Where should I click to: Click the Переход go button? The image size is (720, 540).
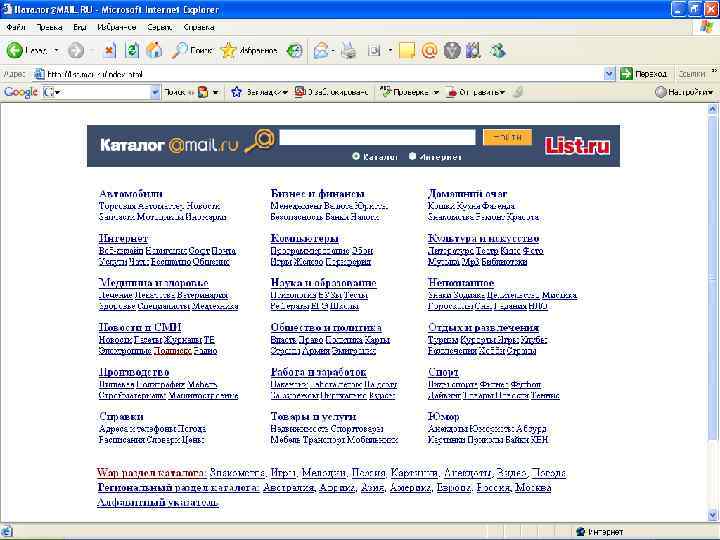643,73
